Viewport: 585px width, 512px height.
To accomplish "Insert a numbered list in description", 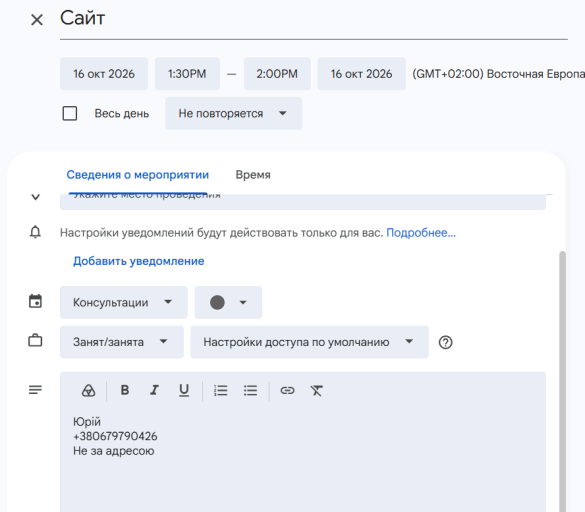I will 220,390.
